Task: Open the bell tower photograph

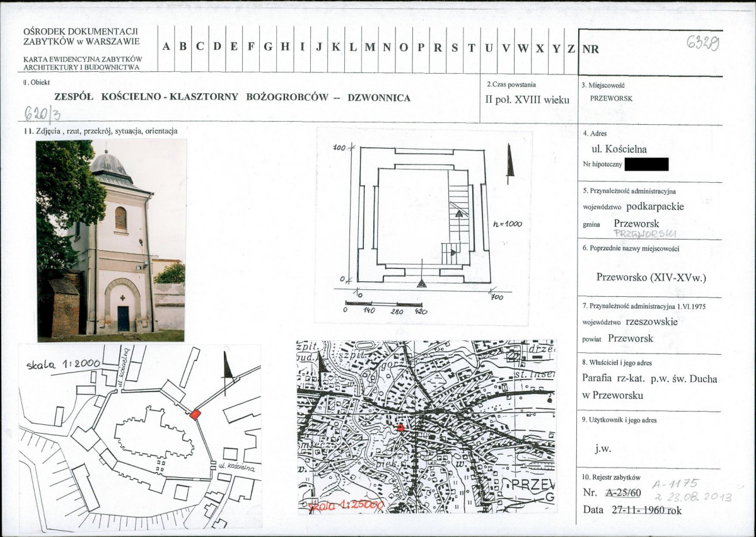Action: tap(111, 241)
